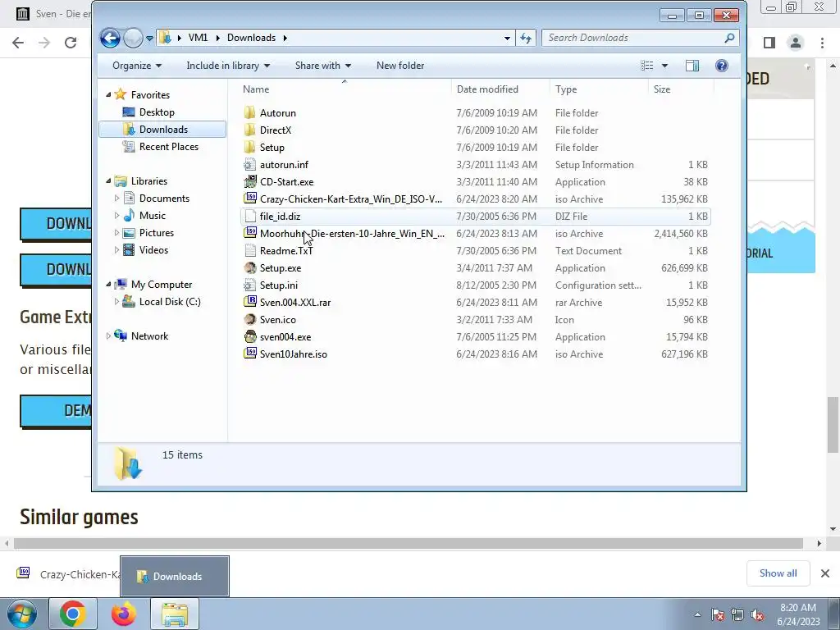Select the Sven10Jahre.iso icon
This screenshot has height=630, width=840.
click(x=249, y=354)
